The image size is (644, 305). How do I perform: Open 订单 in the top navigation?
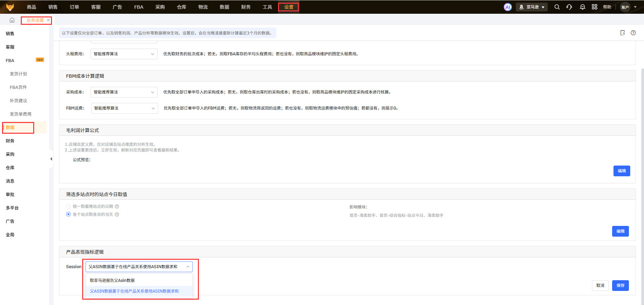[x=74, y=7]
